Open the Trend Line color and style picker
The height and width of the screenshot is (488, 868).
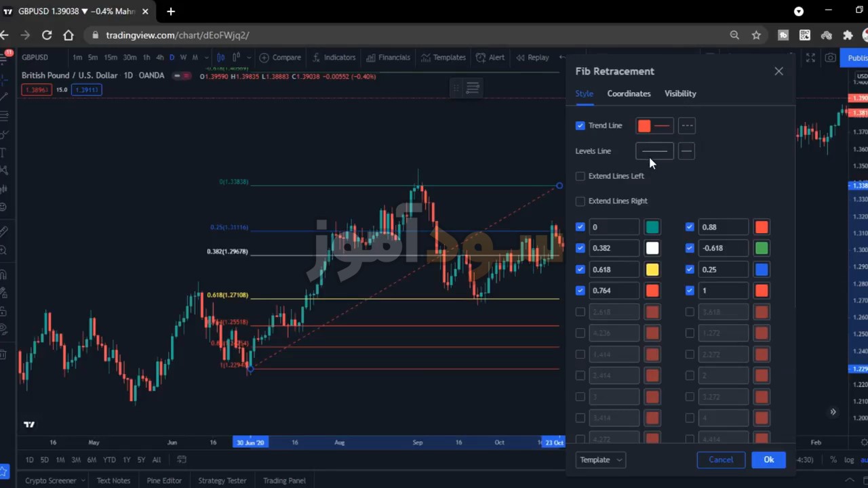coord(654,125)
